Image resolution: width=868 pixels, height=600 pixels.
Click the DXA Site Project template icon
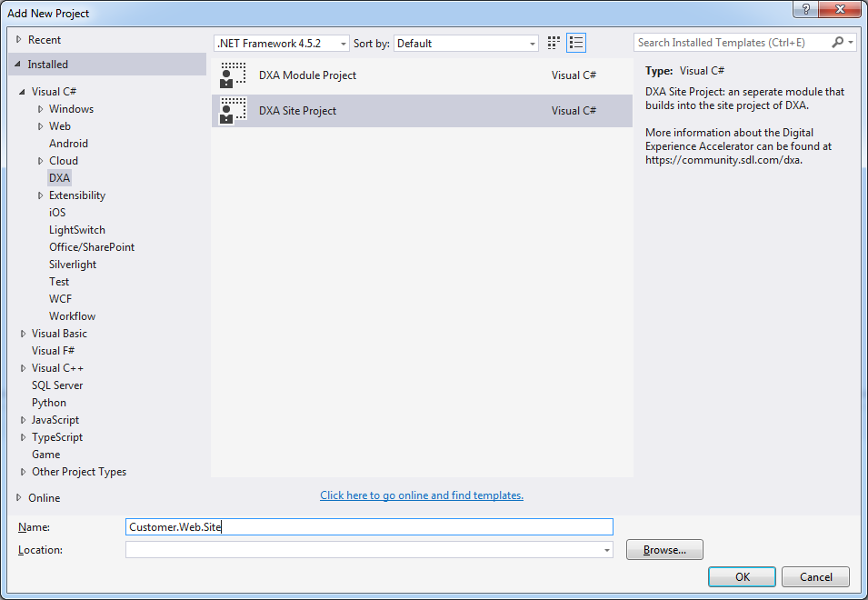point(233,111)
